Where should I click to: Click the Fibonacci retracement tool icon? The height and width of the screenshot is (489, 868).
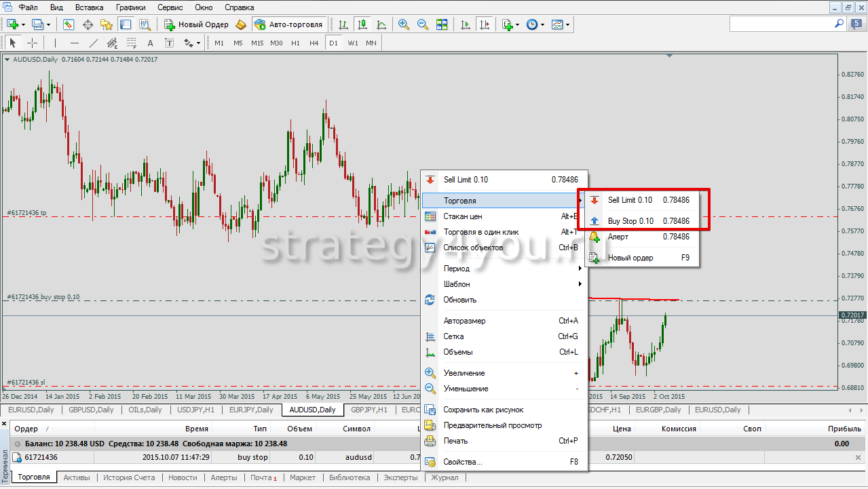click(x=132, y=43)
